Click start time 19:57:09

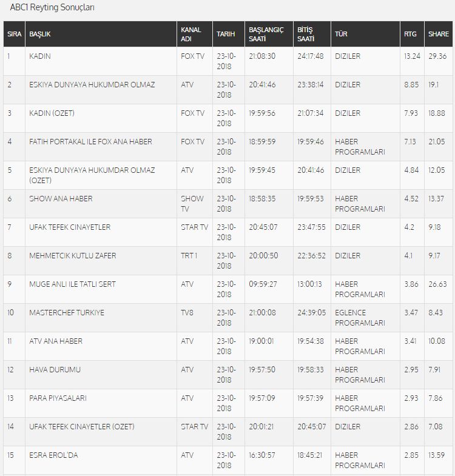(x=262, y=398)
